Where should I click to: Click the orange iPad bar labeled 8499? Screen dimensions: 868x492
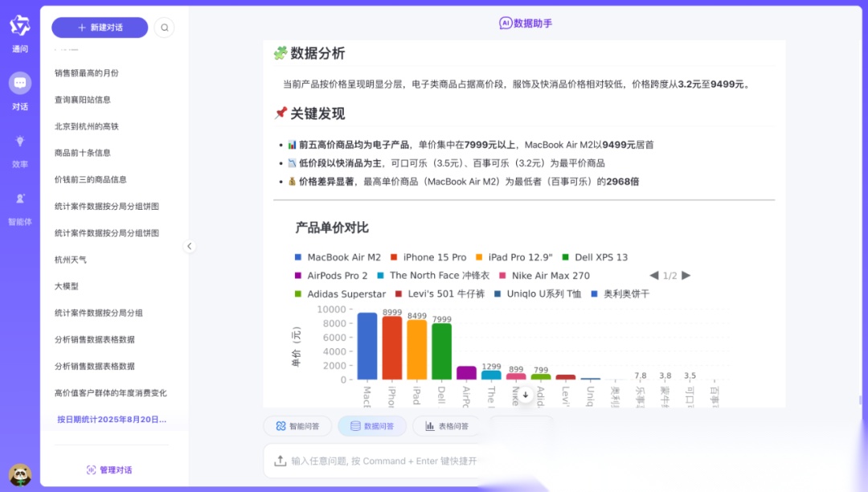tap(417, 350)
